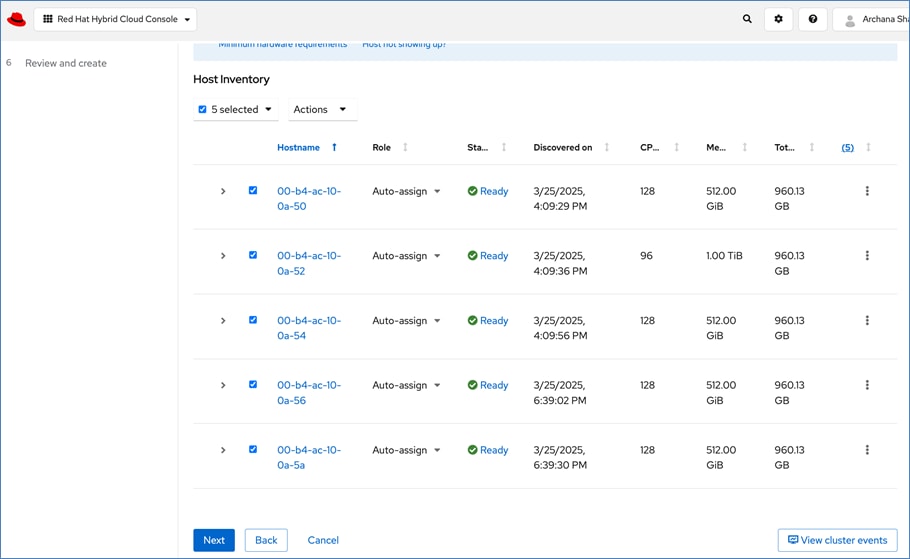The height and width of the screenshot is (559, 910).
Task: Click the Host Inventory heading
Action: [231, 79]
